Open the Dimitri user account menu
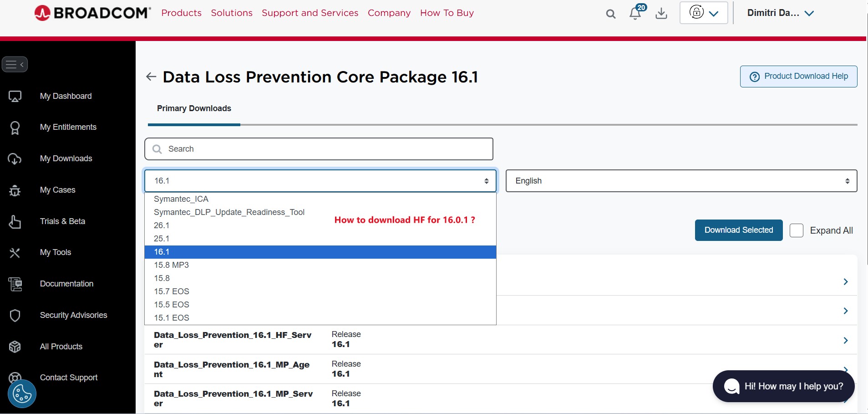868x414 pixels. tap(780, 13)
